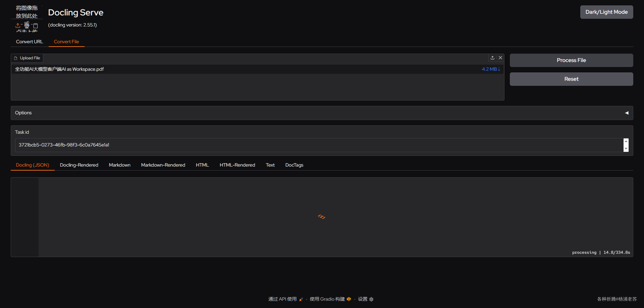Click the Docling Serve title
This screenshot has height=308, width=644.
(x=76, y=12)
